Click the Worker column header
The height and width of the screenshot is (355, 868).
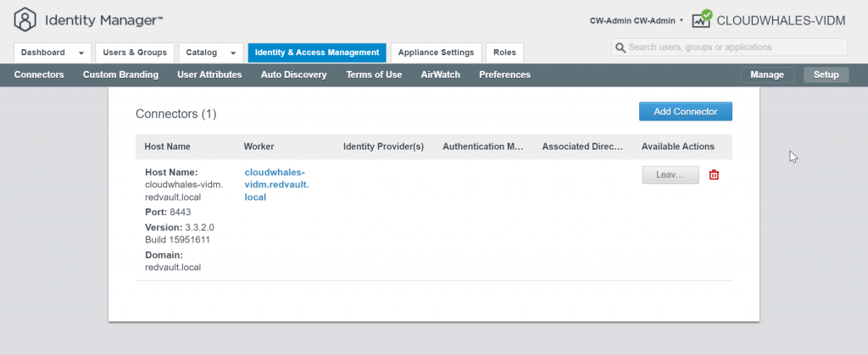[x=259, y=147]
